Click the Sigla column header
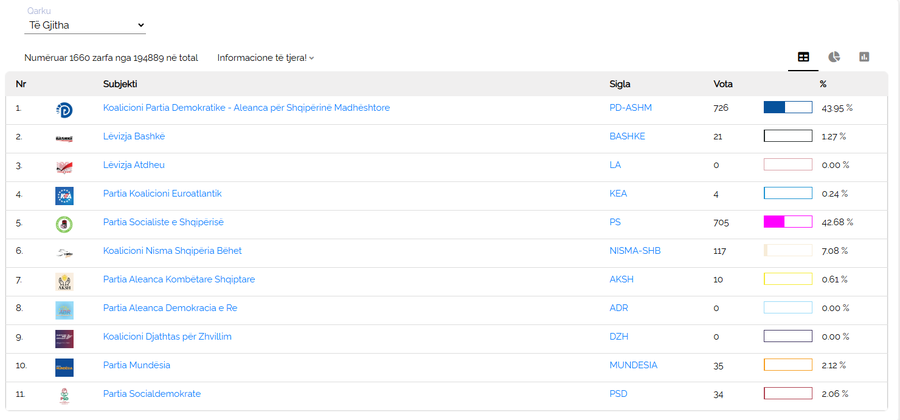 620,84
